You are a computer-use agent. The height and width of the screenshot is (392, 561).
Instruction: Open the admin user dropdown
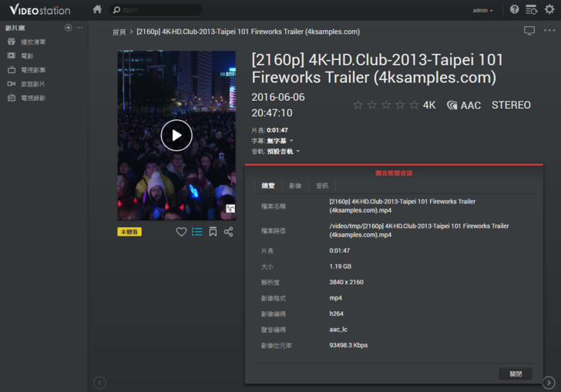click(x=482, y=10)
